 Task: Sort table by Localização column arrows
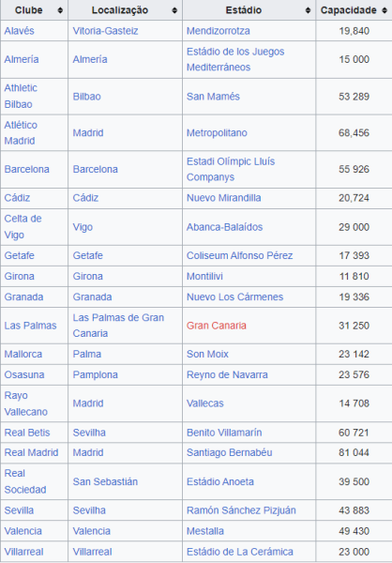[174, 10]
